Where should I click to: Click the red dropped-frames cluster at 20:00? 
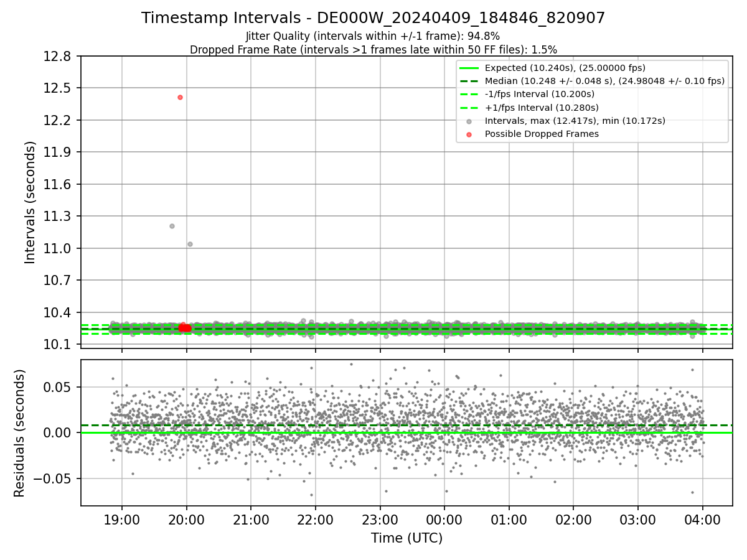pyautogui.click(x=185, y=327)
